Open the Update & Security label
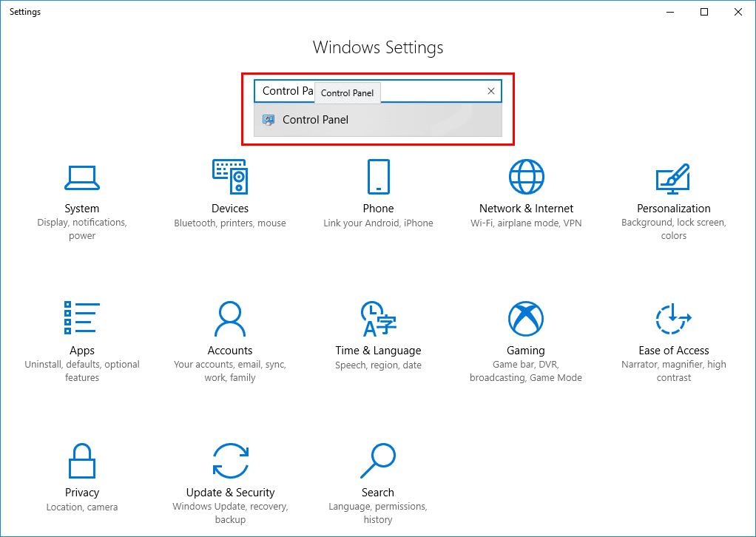756x537 pixels. pos(231,492)
